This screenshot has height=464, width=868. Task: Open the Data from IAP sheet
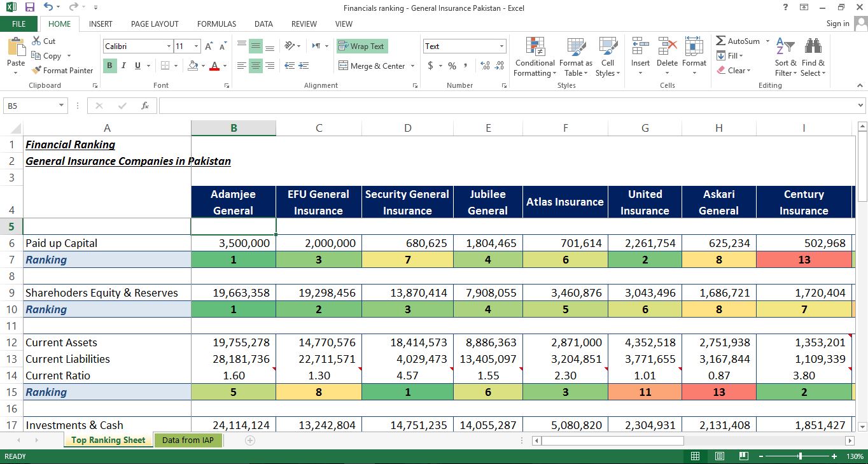tap(188, 440)
